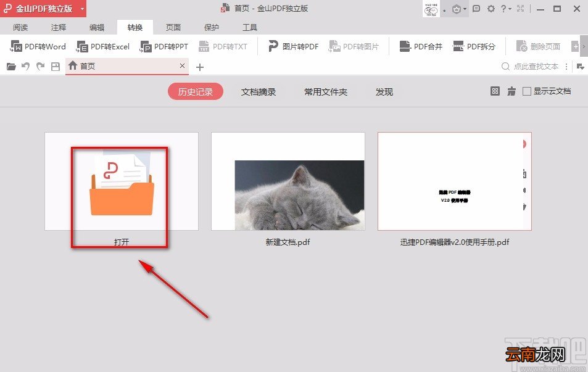Click the 图片转PDF tool
Image resolution: width=588 pixels, height=372 pixels.
point(293,46)
